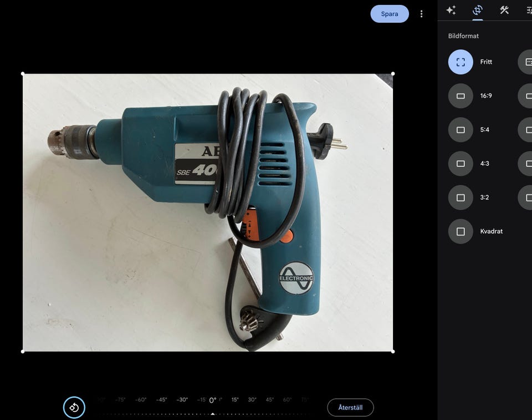Click the 3:2 label text

(484, 198)
